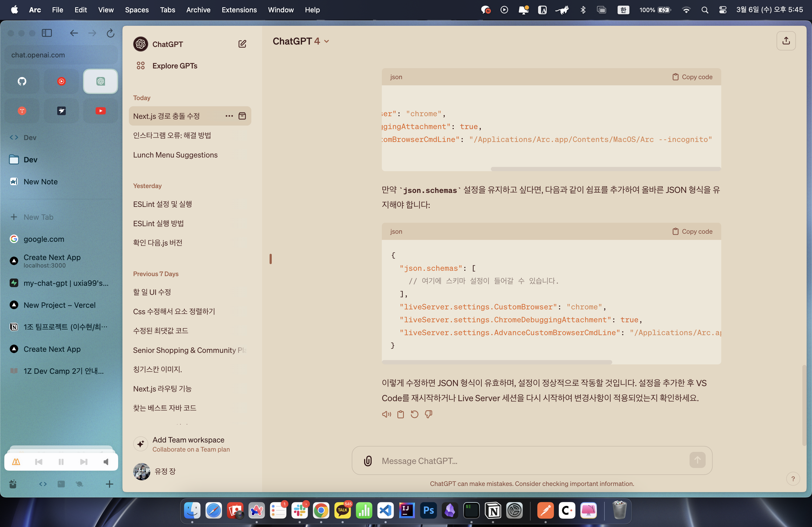Viewport: 812px width, 527px height.
Task: Open the File menu
Action: tap(57, 10)
